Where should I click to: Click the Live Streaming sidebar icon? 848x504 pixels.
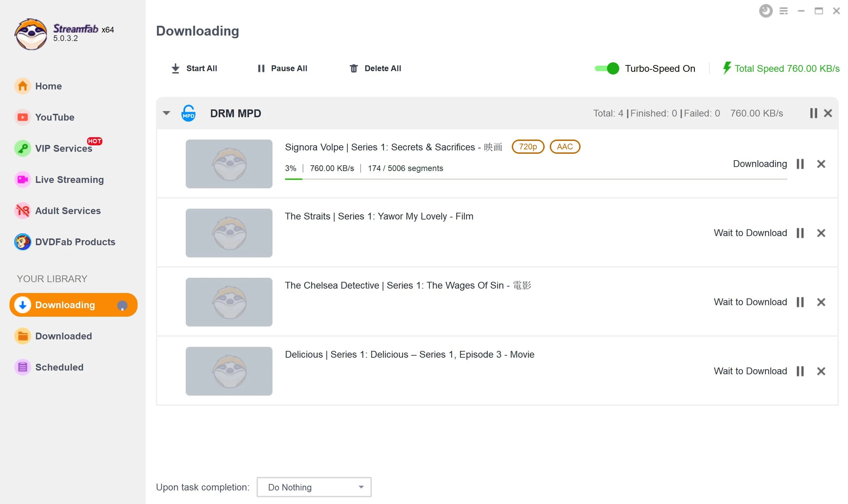22,180
